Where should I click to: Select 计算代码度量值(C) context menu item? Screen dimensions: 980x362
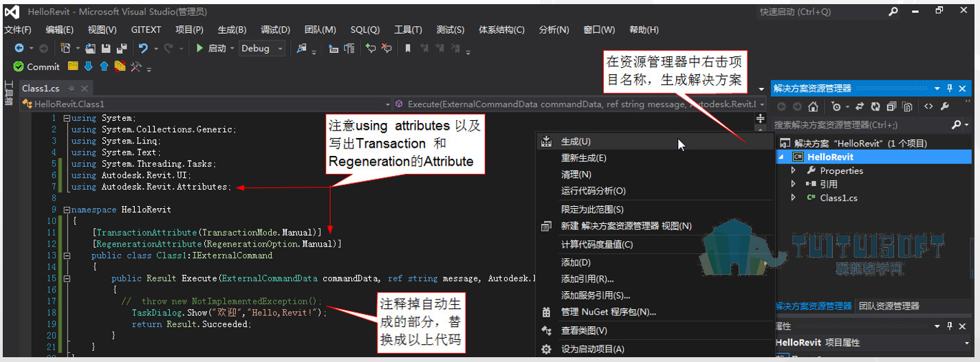click(x=655, y=245)
